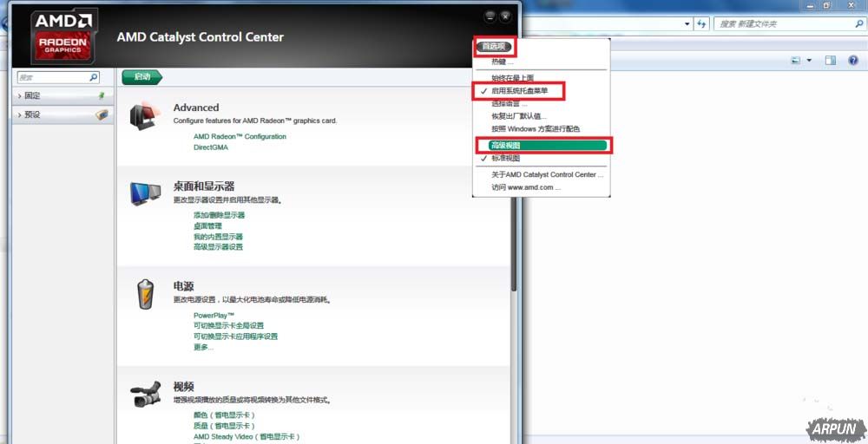Toggle 启用系统托盘菜单 checked option
868x444 pixels.
tap(519, 91)
